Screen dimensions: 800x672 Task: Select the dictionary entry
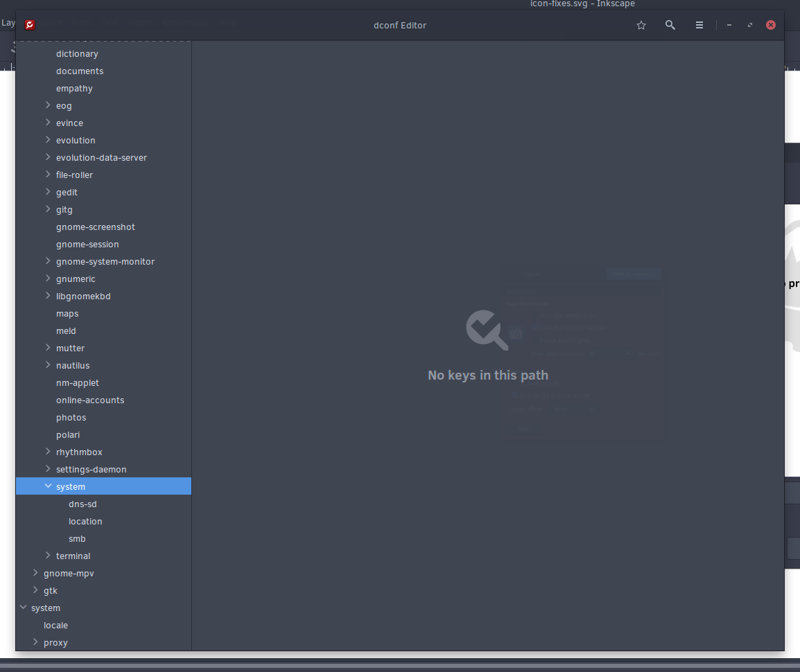(77, 53)
